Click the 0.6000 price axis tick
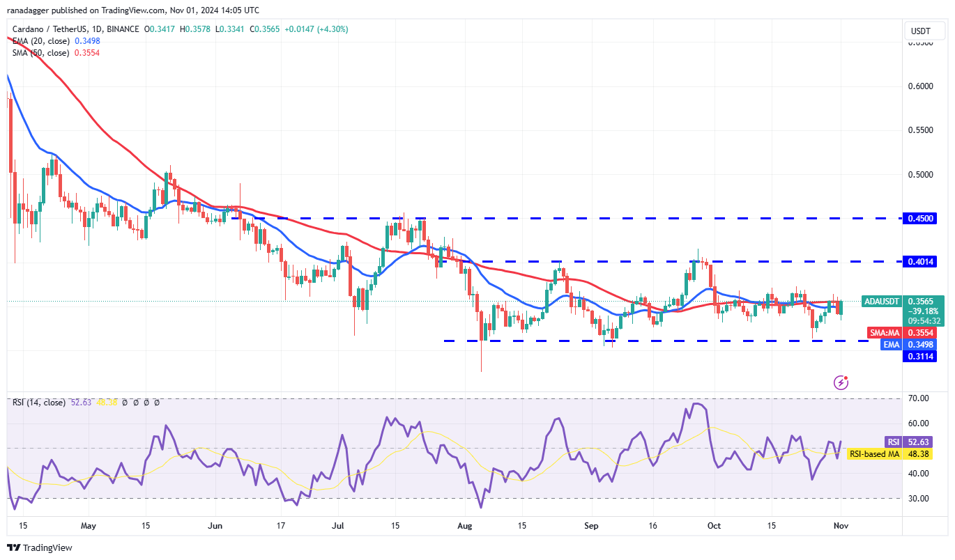This screenshot has width=955, height=560. (x=920, y=86)
